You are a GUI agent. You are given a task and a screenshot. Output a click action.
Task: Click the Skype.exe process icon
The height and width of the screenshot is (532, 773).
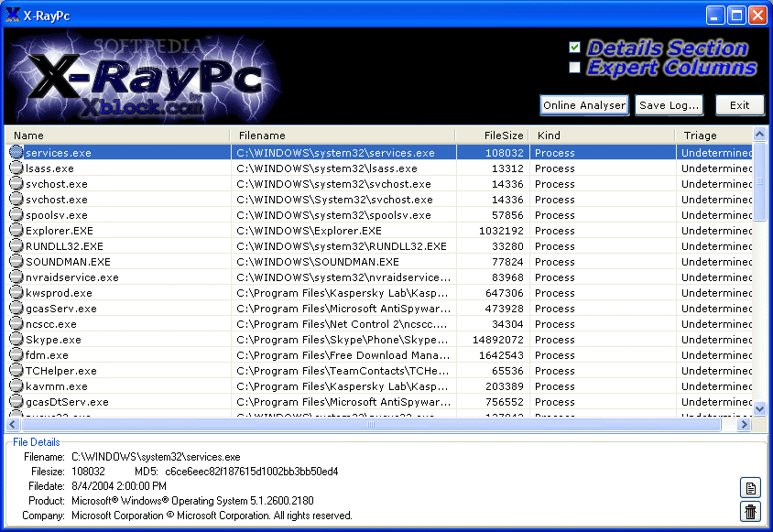click(16, 339)
